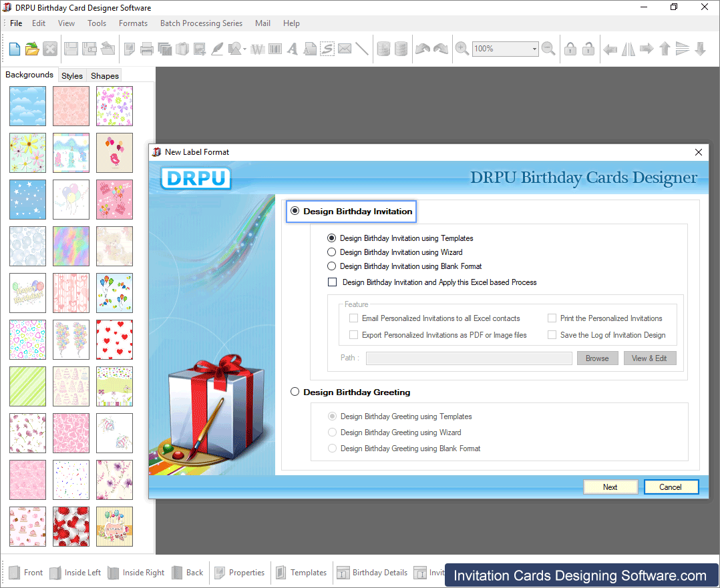Image resolution: width=720 pixels, height=588 pixels.
Task: Click the New document toolbar icon
Action: [15, 49]
